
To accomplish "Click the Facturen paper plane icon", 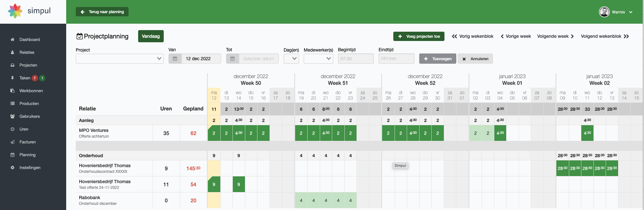I will point(12,142).
